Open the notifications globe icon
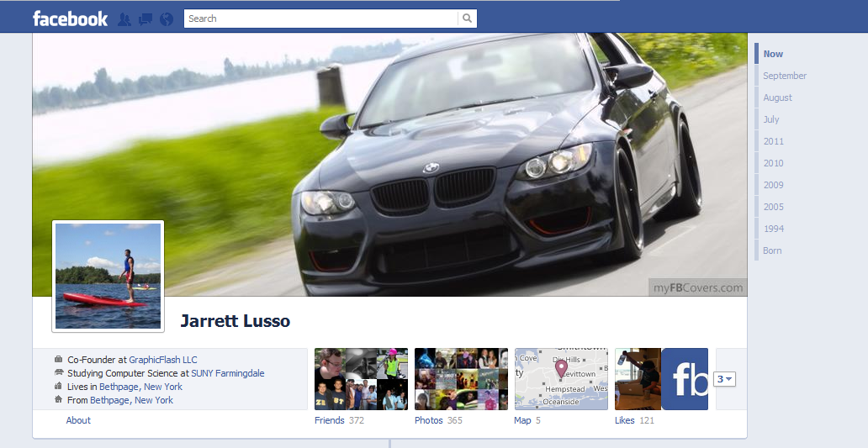Screen dimensions: 868x448 click(167, 19)
